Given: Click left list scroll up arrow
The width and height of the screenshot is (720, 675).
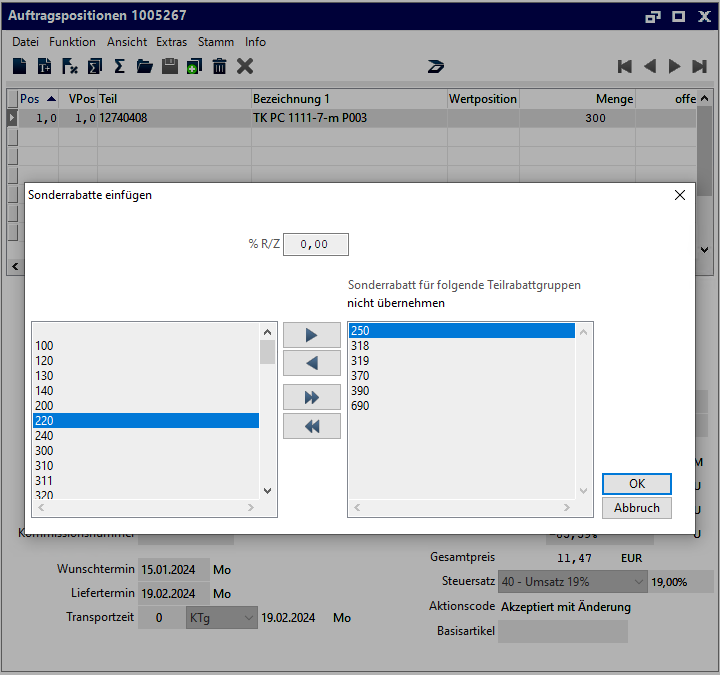Looking at the screenshot, I should (268, 332).
